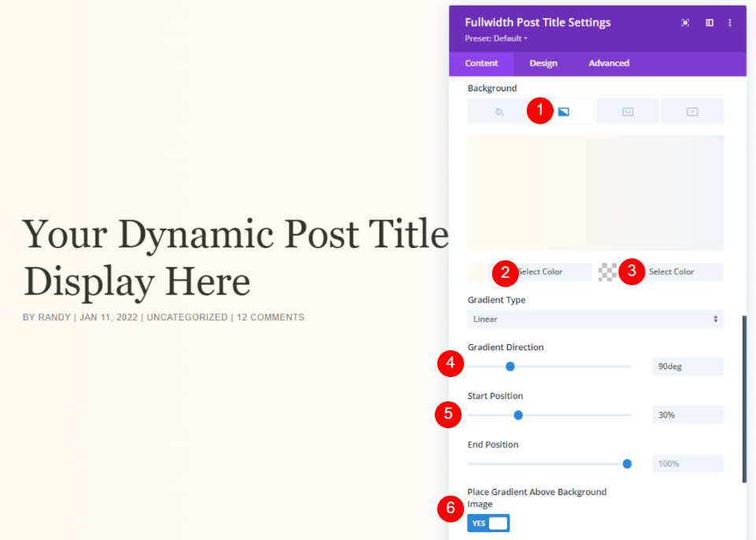Click the UNCATEGORIZED category text
Image resolution: width=756 pixels, height=540 pixels.
coord(187,317)
